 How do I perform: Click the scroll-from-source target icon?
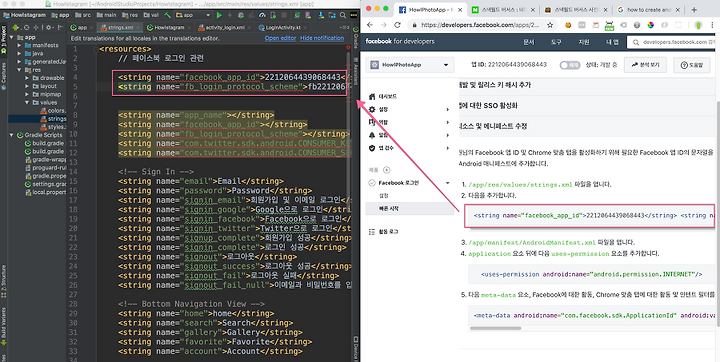pyautogui.click(x=27, y=28)
